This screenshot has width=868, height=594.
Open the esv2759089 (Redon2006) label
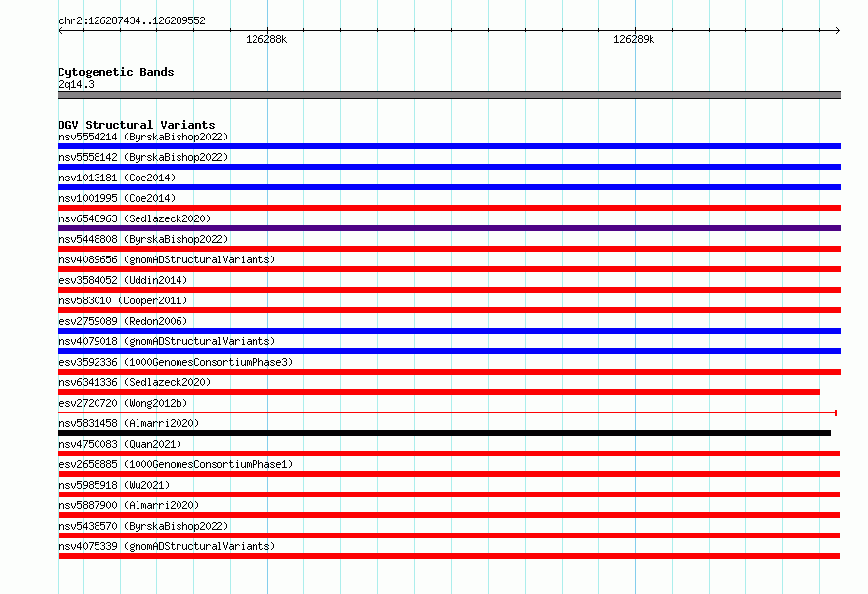pyautogui.click(x=123, y=321)
